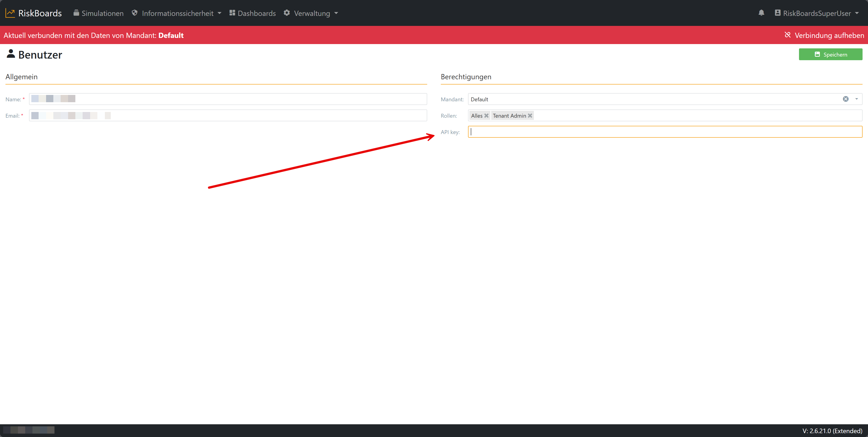868x437 pixels.
Task: Expand the Mandant dropdown arrow
Action: (x=857, y=99)
